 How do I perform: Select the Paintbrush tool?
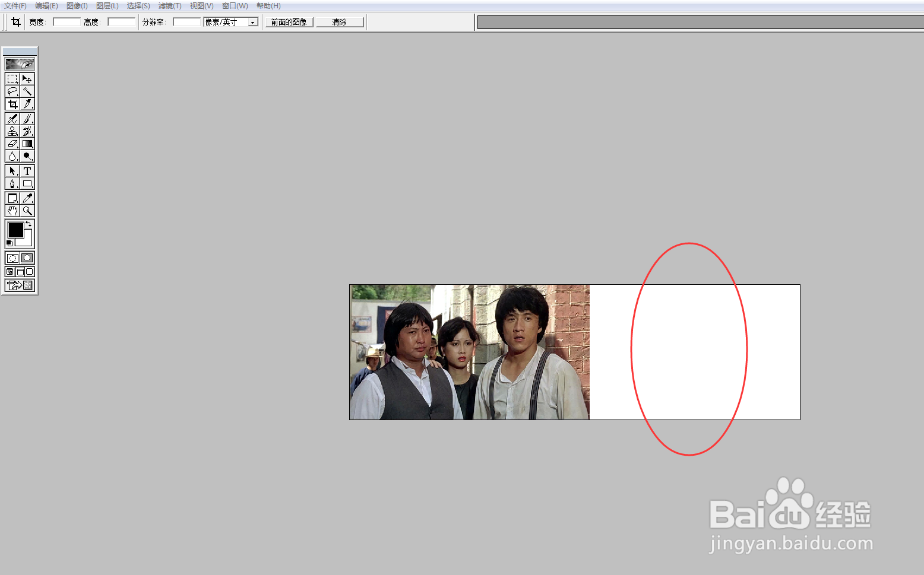27,119
